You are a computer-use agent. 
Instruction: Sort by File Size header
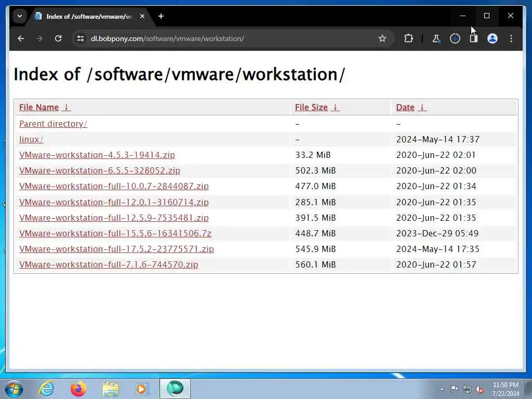311,107
